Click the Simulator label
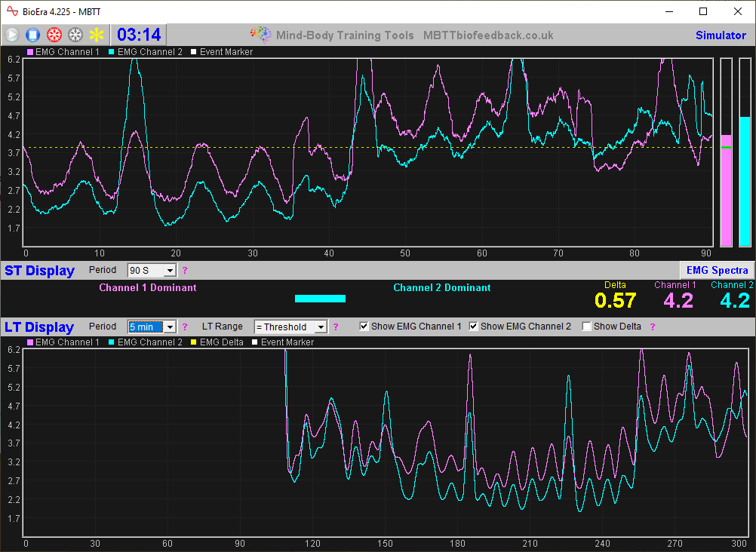Image resolution: width=756 pixels, height=552 pixels. point(721,35)
